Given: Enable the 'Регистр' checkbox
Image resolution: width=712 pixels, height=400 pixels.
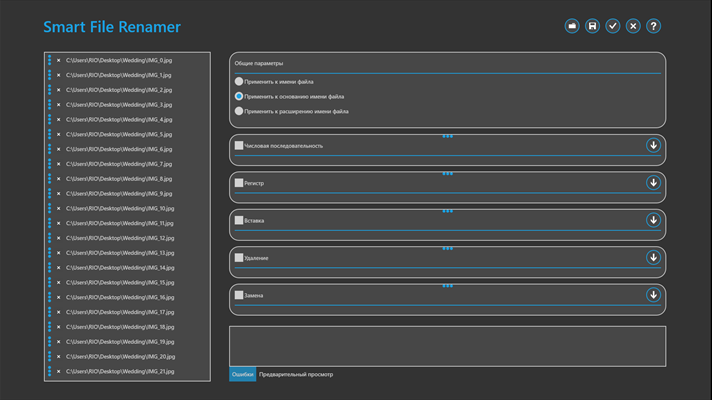Looking at the screenshot, I should [x=239, y=183].
